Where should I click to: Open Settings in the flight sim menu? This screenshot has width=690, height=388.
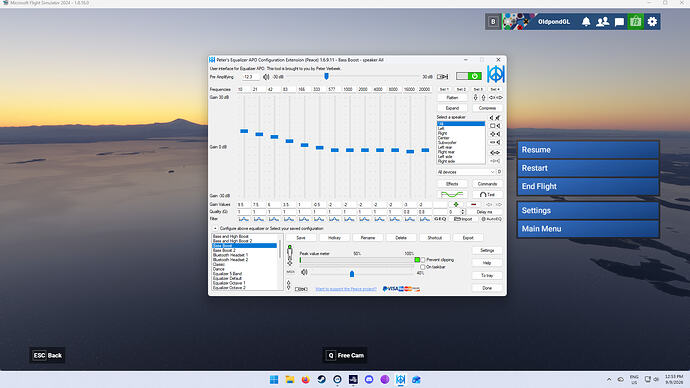coord(588,210)
